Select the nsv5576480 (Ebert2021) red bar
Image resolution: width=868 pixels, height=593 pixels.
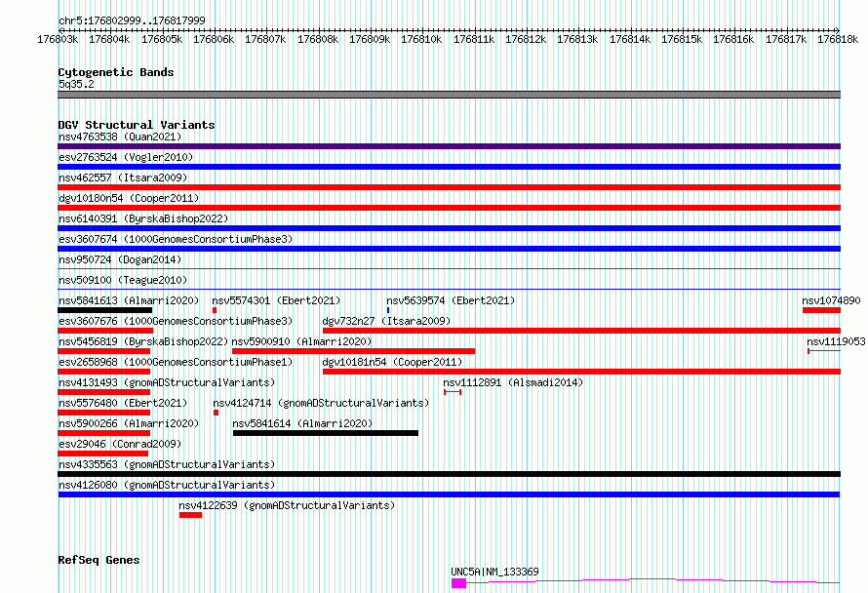pyautogui.click(x=104, y=413)
